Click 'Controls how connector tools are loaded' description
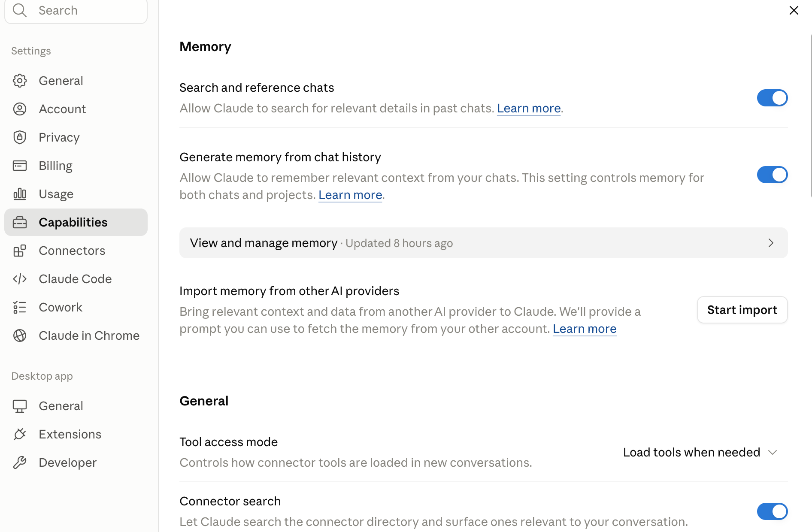The width and height of the screenshot is (812, 532). tap(356, 462)
